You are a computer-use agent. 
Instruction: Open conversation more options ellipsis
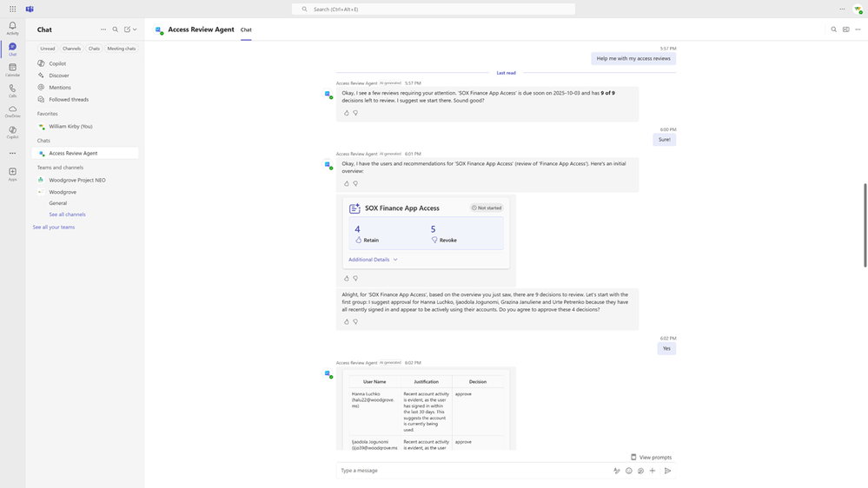point(858,30)
